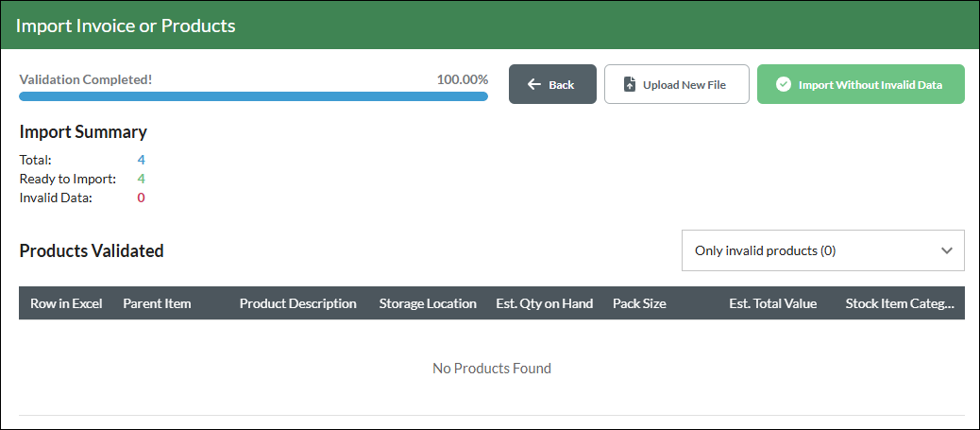
Task: Click the Est. Total Value column header
Action: [x=772, y=303]
